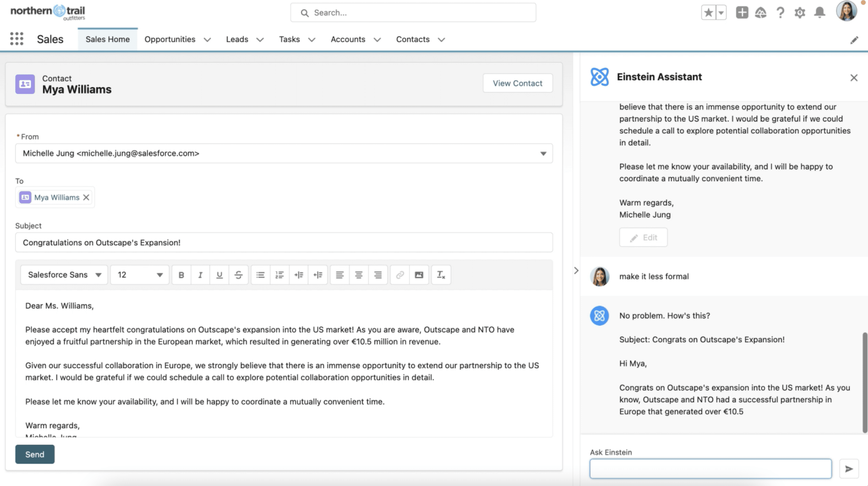The height and width of the screenshot is (486, 868).
Task: Click the Einstein chat scrollbar
Action: tap(865, 382)
